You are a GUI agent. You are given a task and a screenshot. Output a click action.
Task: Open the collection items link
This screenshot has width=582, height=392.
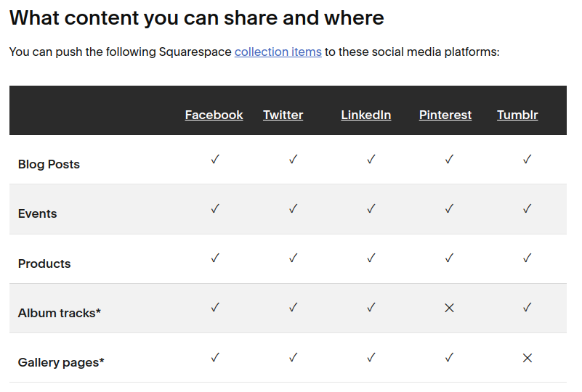[x=278, y=52]
